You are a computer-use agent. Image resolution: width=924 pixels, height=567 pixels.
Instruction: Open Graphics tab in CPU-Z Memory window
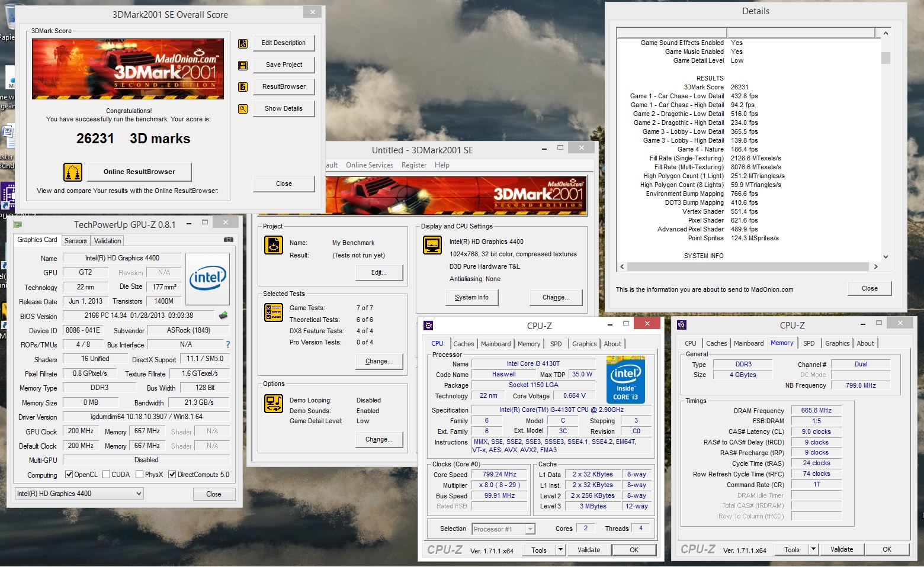coord(838,343)
